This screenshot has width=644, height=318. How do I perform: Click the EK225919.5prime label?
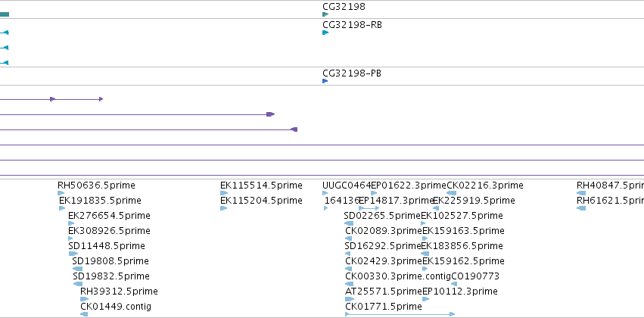click(474, 201)
